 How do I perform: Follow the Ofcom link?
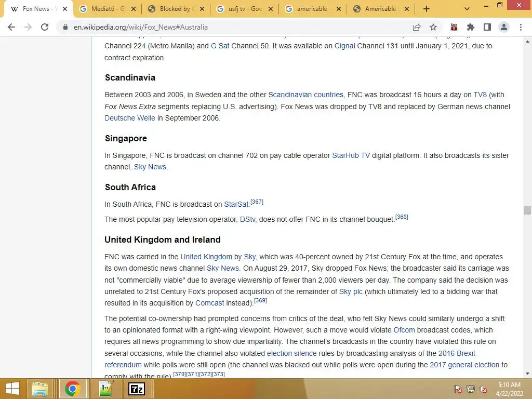404,330
